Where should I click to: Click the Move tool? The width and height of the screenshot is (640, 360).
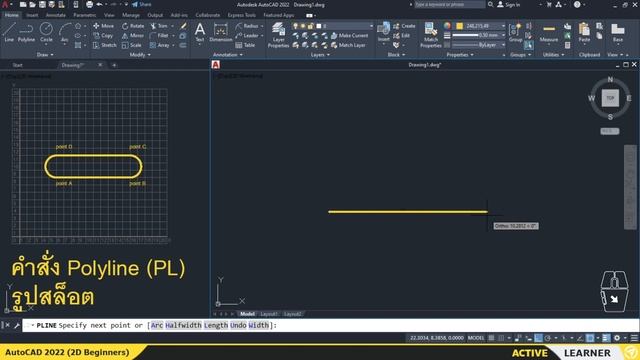pos(104,26)
